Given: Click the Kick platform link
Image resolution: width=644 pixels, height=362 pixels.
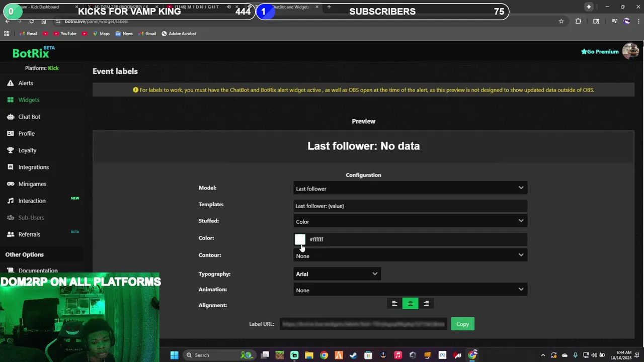Looking at the screenshot, I should 53,68.
